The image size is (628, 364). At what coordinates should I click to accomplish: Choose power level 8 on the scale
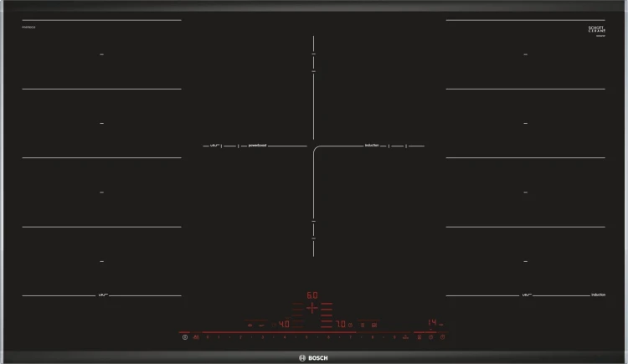[373, 337]
